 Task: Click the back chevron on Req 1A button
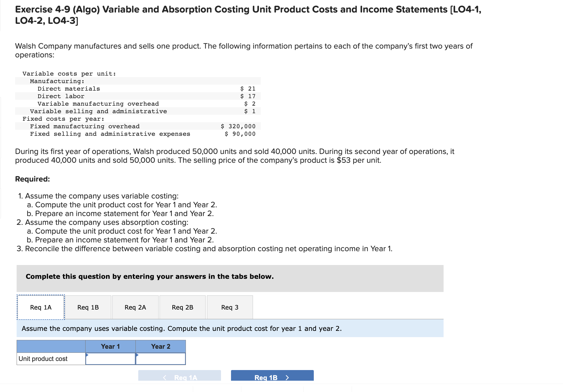[165, 378]
